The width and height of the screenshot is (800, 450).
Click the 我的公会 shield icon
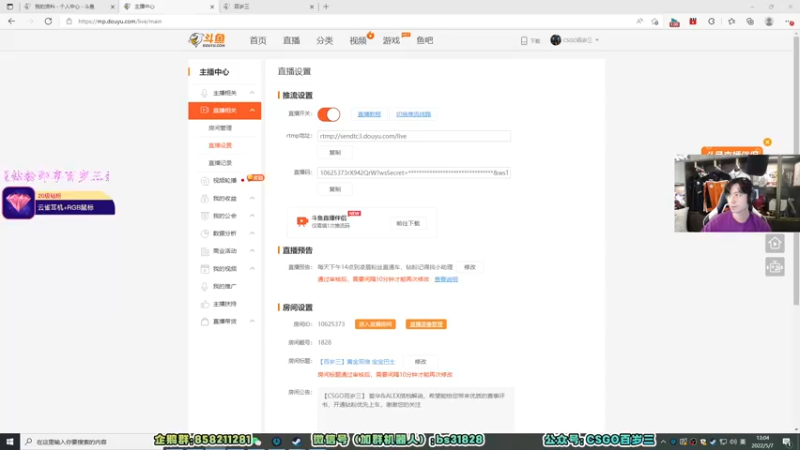tap(205, 216)
